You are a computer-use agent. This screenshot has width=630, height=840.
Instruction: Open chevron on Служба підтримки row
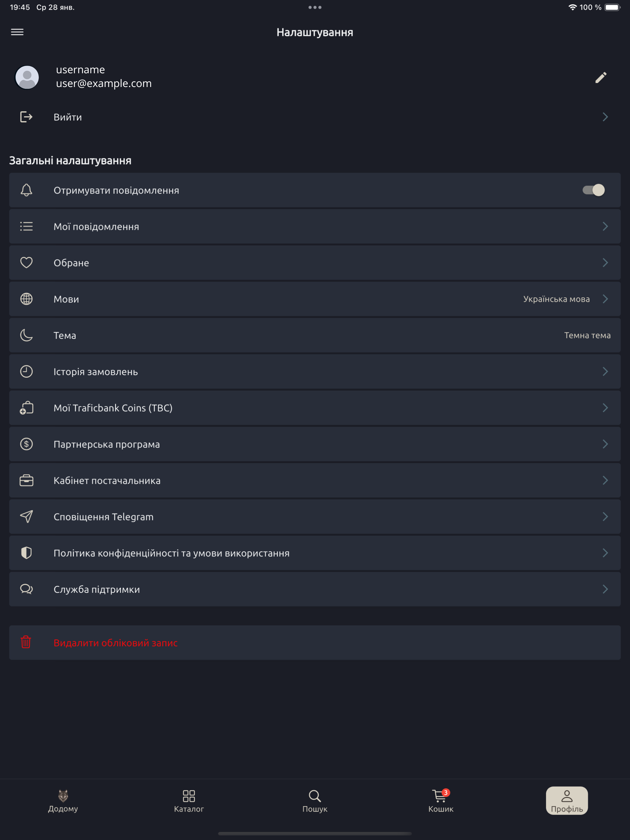(x=605, y=589)
